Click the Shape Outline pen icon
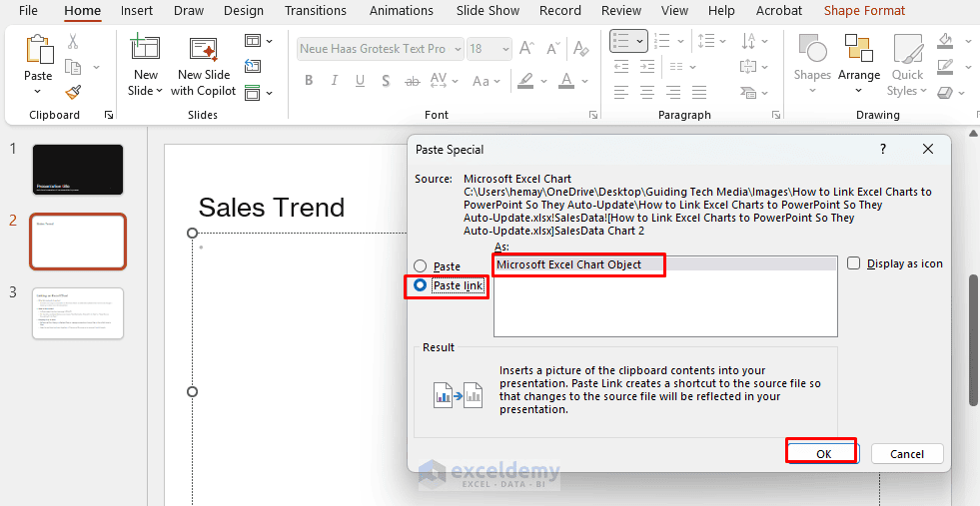The image size is (980, 506). pos(945,66)
